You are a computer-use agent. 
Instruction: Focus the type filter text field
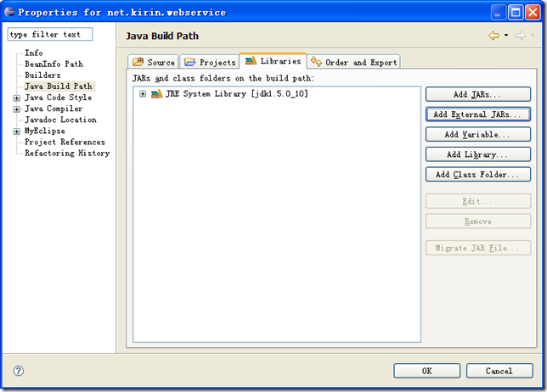click(x=50, y=34)
